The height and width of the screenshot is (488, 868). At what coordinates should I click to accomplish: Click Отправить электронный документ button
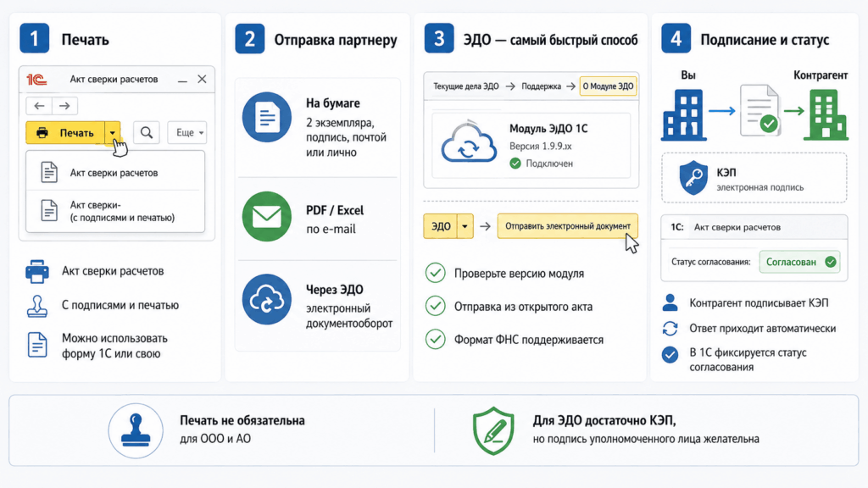pyautogui.click(x=567, y=226)
